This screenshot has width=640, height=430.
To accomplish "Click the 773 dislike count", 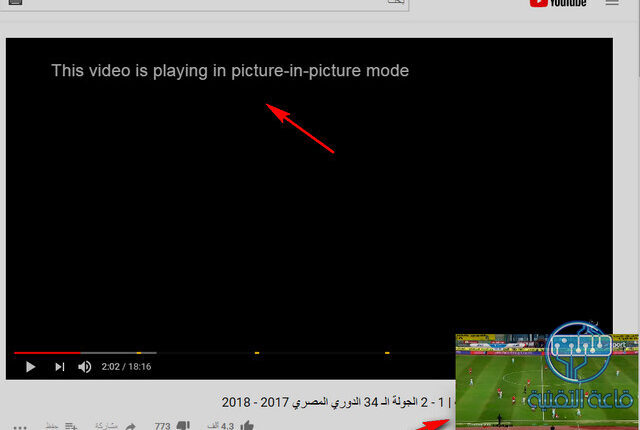I will coord(162,426).
